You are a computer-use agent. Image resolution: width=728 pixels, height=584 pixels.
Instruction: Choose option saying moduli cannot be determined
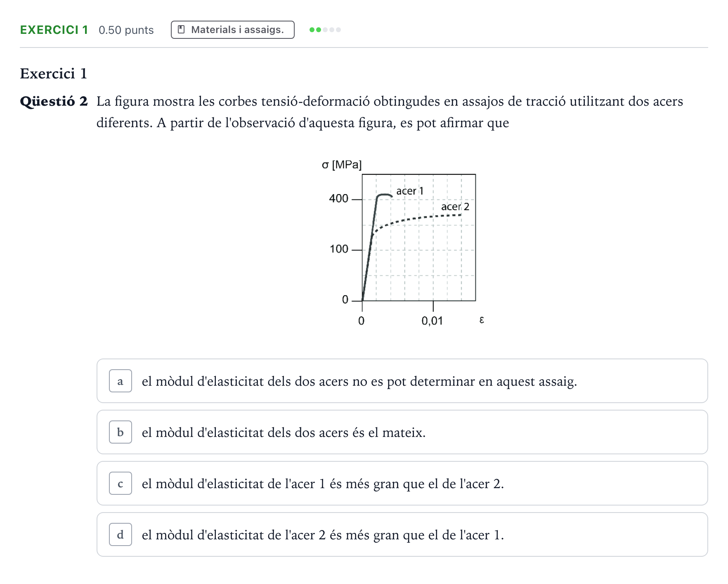click(x=402, y=381)
